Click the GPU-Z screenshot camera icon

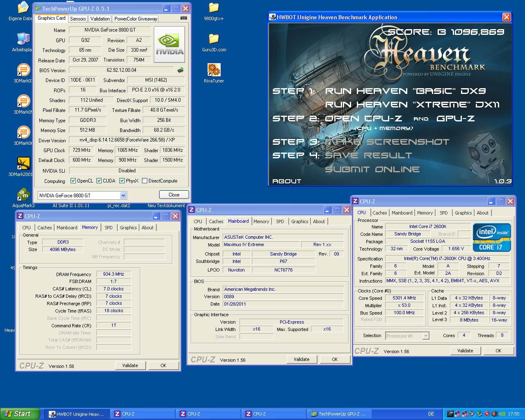(184, 18)
